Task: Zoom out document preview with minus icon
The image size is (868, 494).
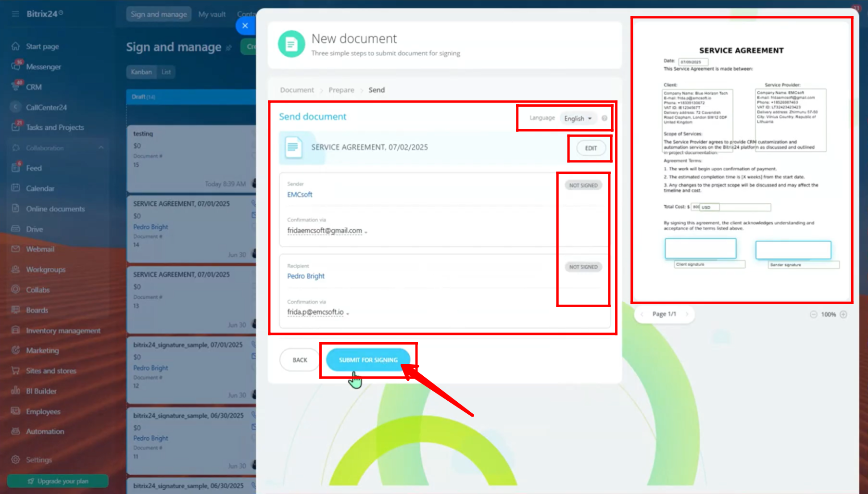Action: [813, 314]
